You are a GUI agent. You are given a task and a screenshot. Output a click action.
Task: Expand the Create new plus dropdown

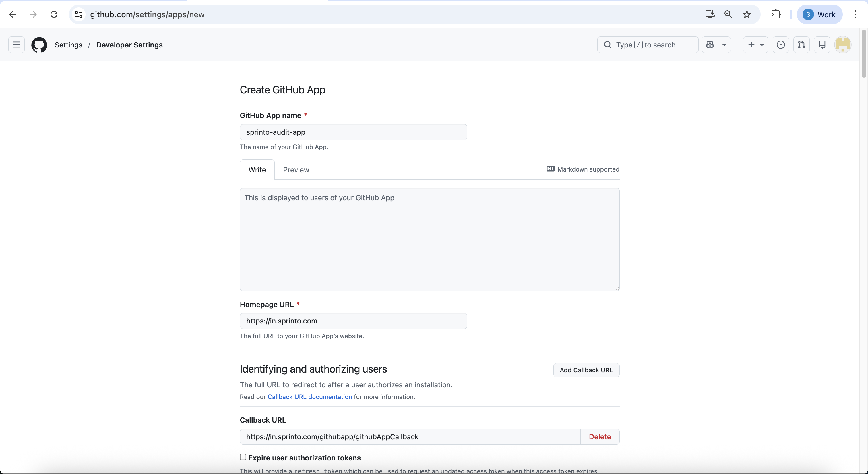point(755,45)
